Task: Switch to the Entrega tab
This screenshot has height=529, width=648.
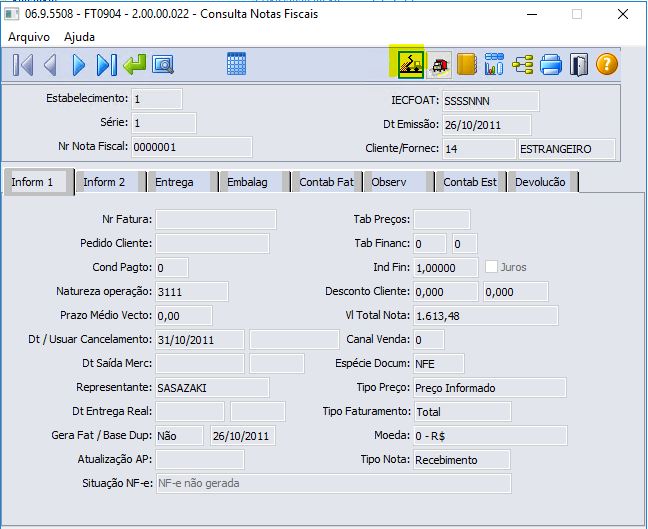Action: pyautogui.click(x=174, y=182)
